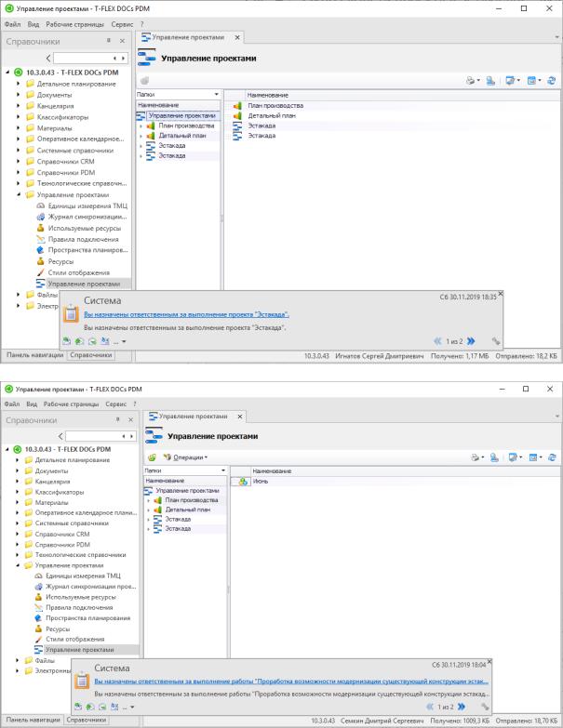The height and width of the screenshot is (728, 563).
Task: Expand 'План производства' node in the upper folder tree
Action: click(x=141, y=126)
